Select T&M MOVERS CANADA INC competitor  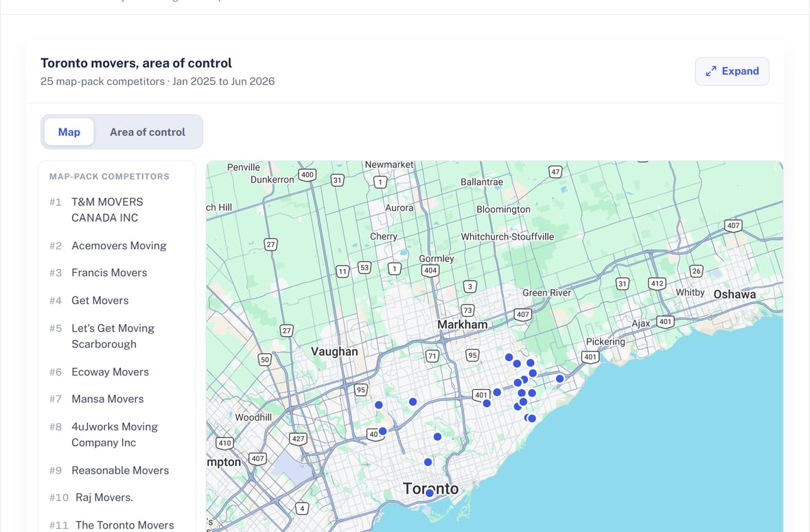click(x=107, y=209)
